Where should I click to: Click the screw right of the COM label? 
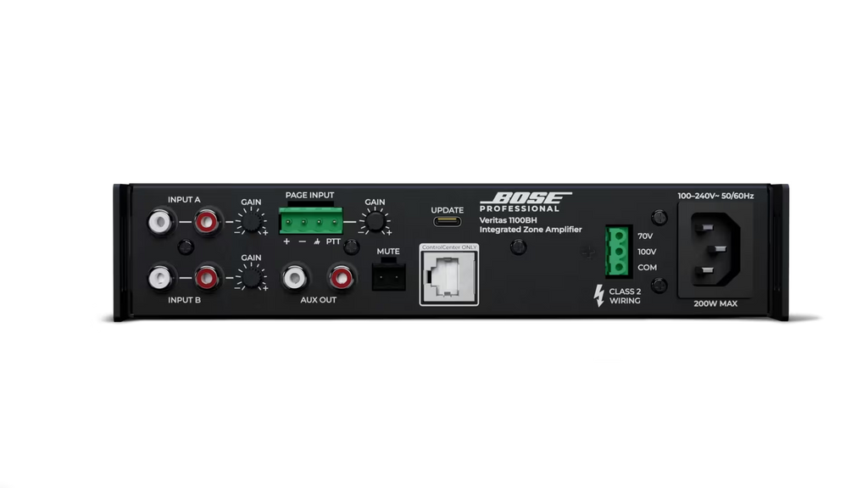point(659,286)
